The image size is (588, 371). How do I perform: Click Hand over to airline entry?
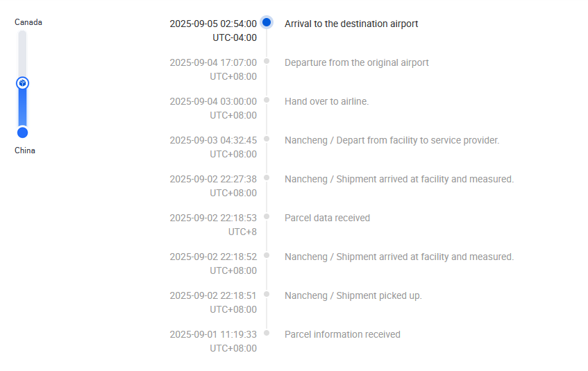(x=326, y=101)
